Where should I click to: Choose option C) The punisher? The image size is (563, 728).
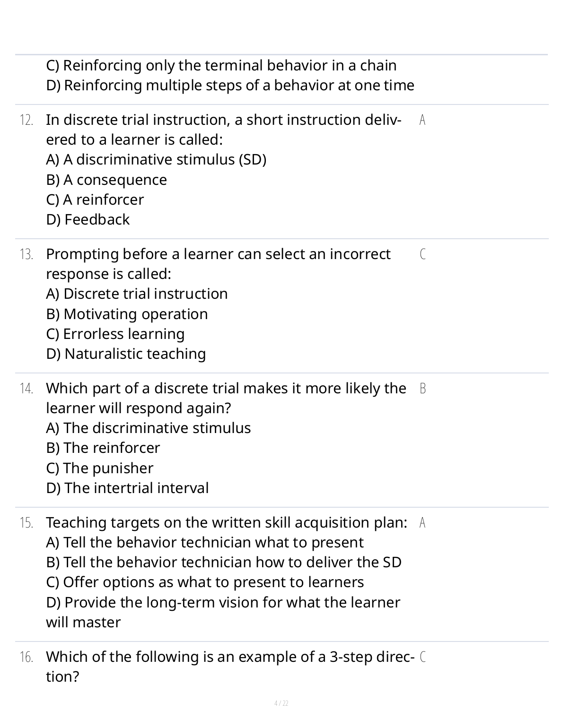click(100, 468)
